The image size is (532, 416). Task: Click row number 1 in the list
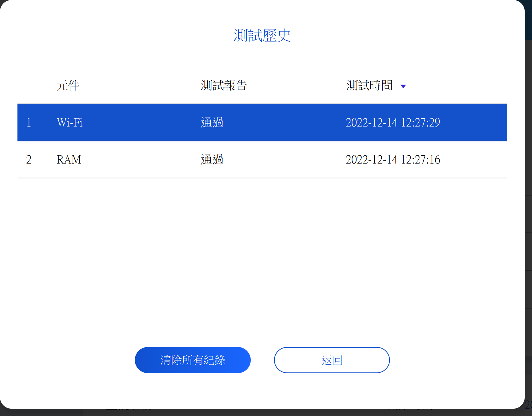pos(29,123)
